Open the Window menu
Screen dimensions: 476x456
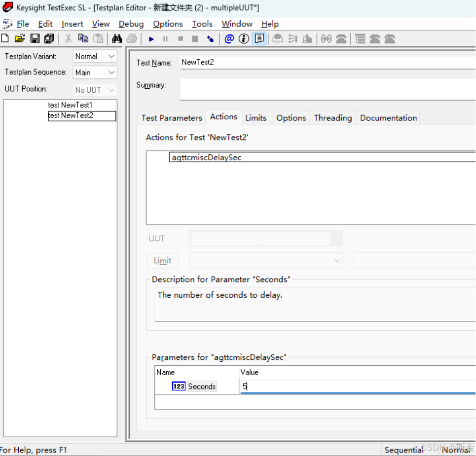237,24
